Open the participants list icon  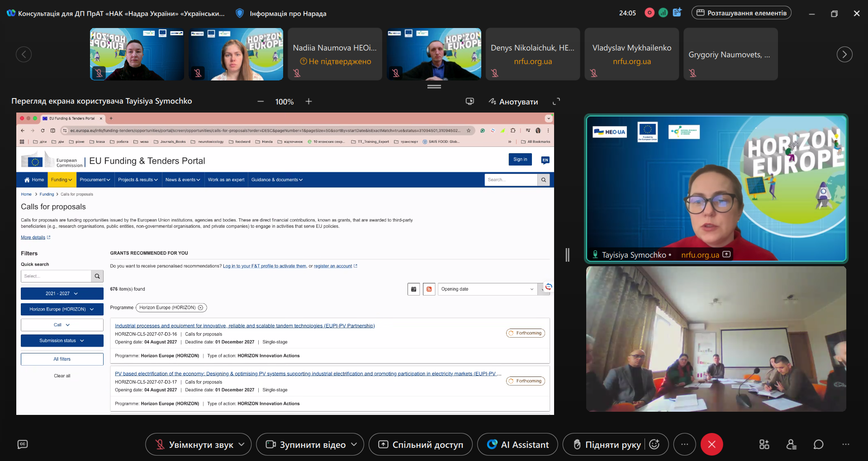[791, 445]
